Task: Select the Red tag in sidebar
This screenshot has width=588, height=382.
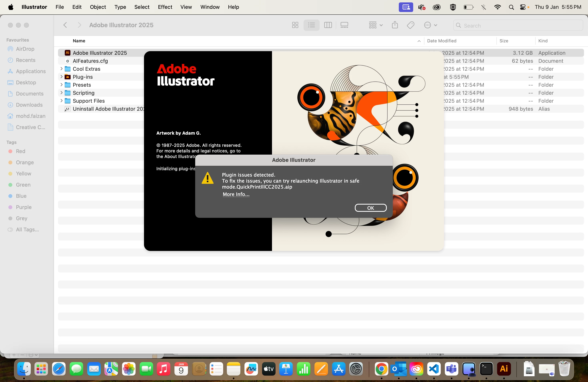Action: click(21, 151)
